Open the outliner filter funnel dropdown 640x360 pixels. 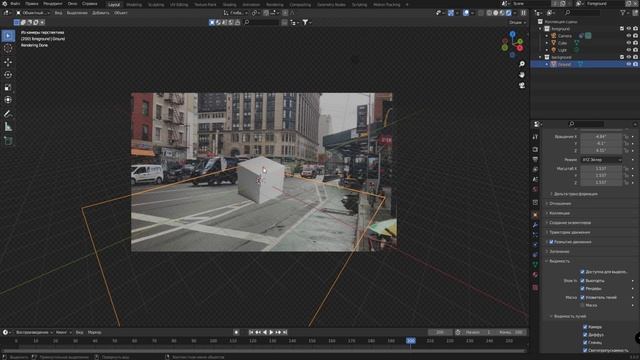click(625, 13)
